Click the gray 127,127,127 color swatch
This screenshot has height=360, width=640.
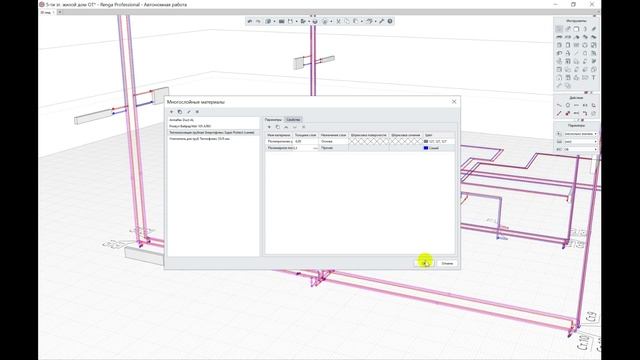(x=426, y=142)
